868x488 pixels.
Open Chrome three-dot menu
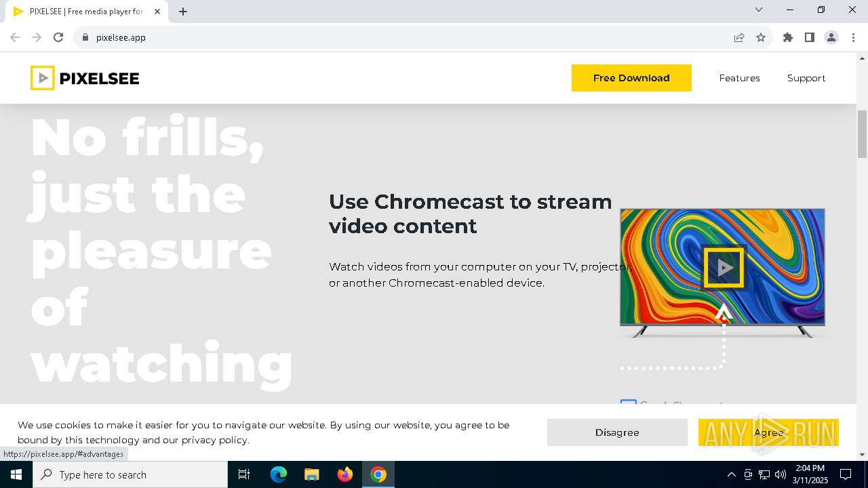pyautogui.click(x=853, y=37)
